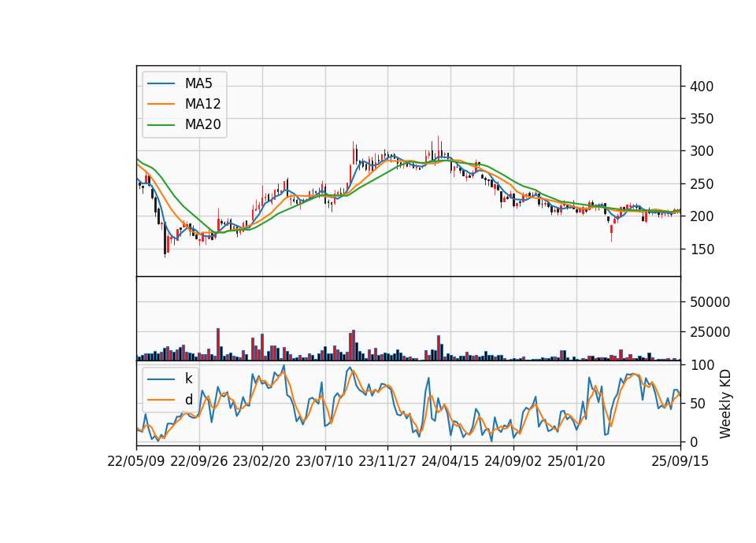Image resolution: width=756 pixels, height=543 pixels.
Task: Click the date label 23/07/10
Action: click(324, 461)
